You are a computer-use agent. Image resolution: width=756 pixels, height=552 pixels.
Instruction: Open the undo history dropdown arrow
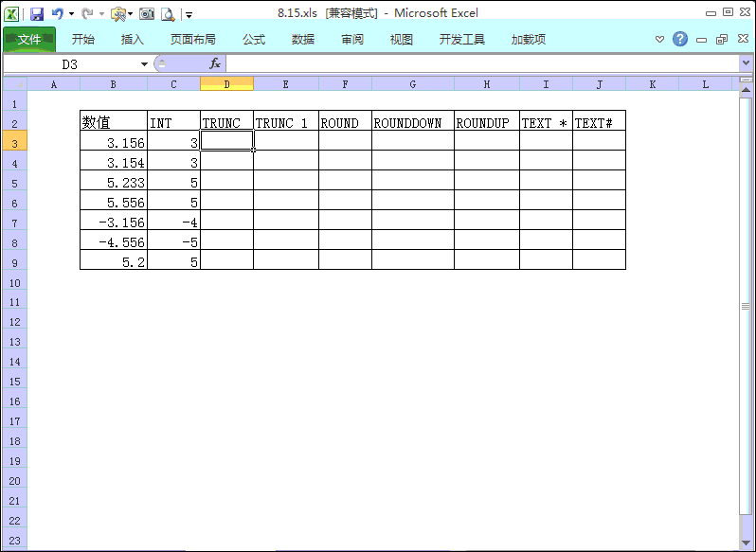tap(71, 14)
